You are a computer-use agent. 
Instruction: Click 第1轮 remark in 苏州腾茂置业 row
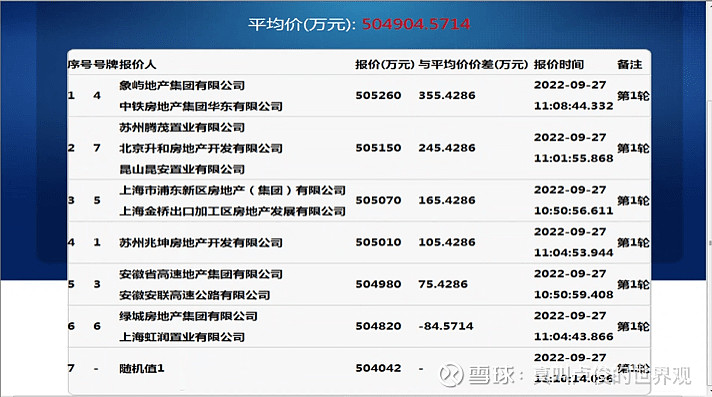[633, 148]
